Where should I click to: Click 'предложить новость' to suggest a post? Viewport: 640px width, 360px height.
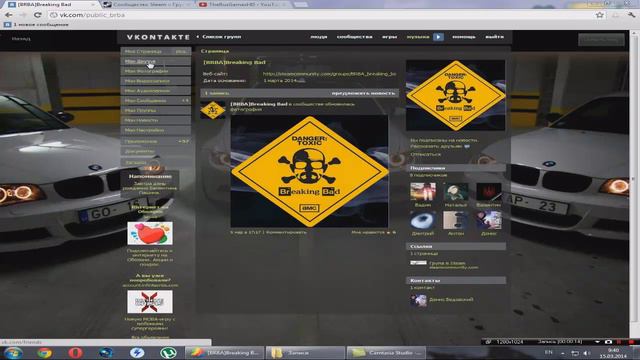click(x=363, y=93)
